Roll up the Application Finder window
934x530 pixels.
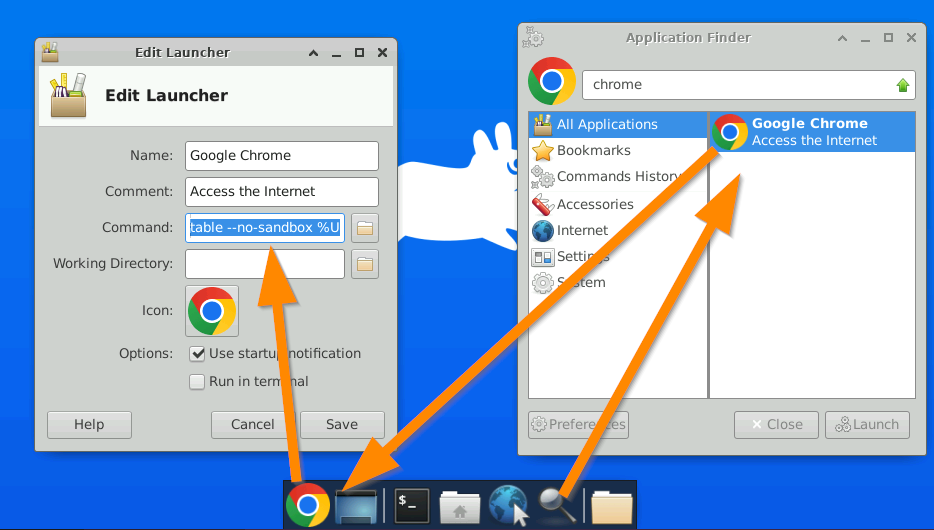842,38
